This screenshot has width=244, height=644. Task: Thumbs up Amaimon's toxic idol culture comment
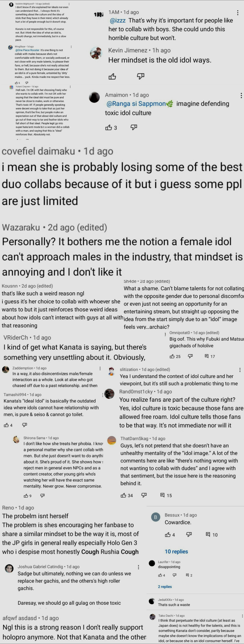pos(108,128)
